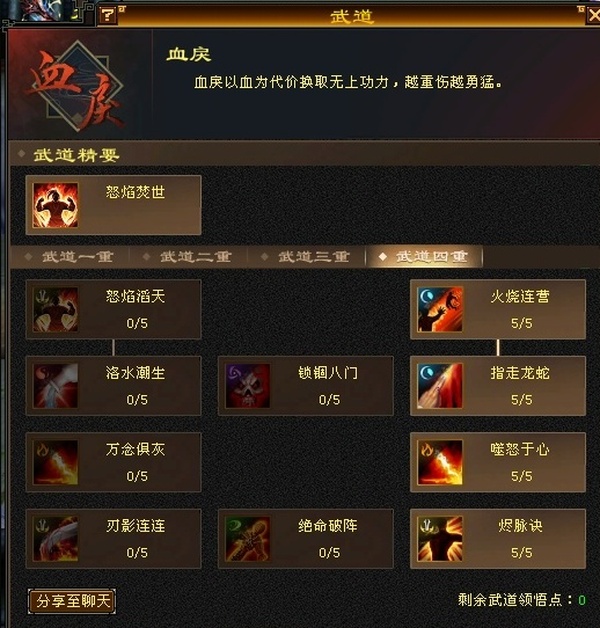Click the 锁锢八门 skull icon
The height and width of the screenshot is (628, 600).
[x=248, y=386]
